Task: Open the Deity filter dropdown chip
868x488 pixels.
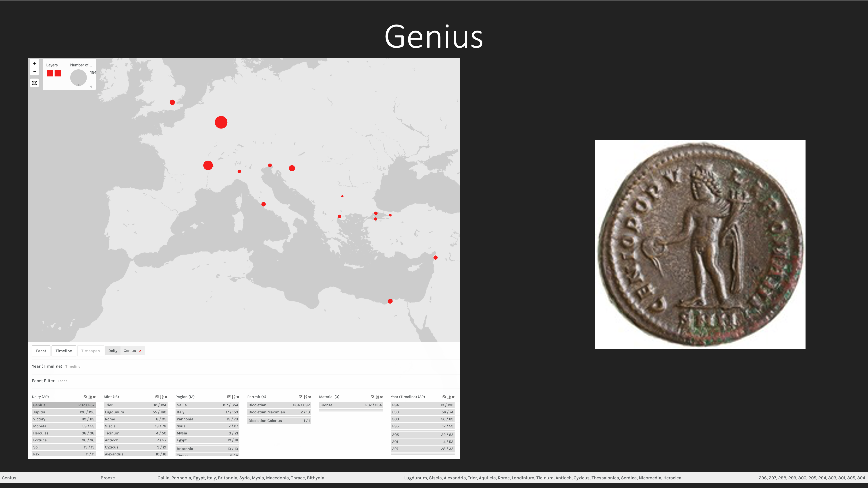Action: coord(113,351)
